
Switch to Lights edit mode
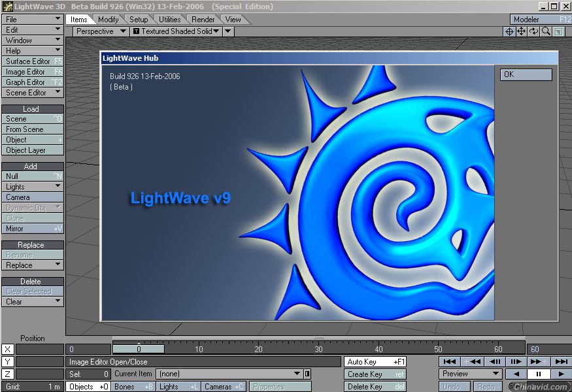coord(178,387)
